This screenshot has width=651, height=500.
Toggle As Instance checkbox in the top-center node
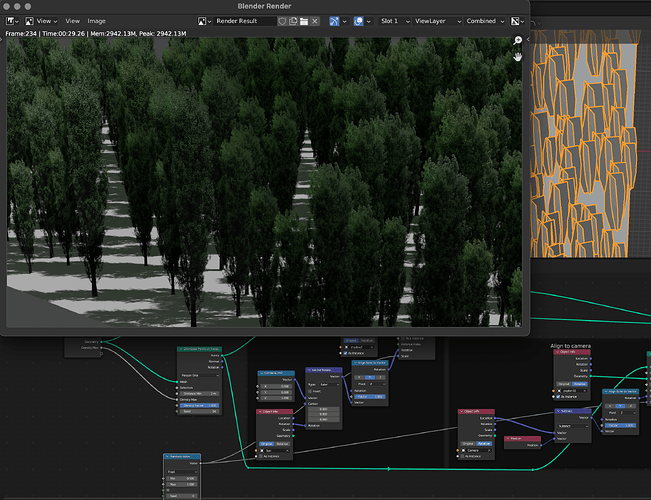click(345, 353)
